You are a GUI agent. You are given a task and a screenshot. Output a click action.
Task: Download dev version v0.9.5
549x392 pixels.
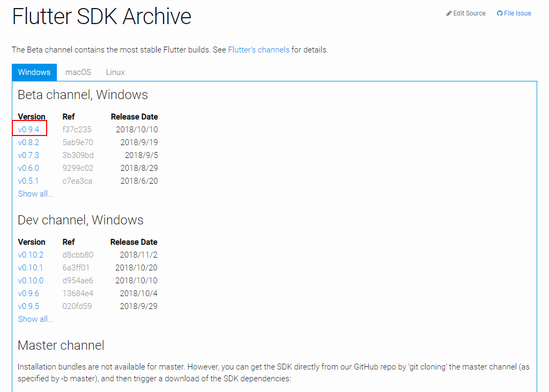28,306
